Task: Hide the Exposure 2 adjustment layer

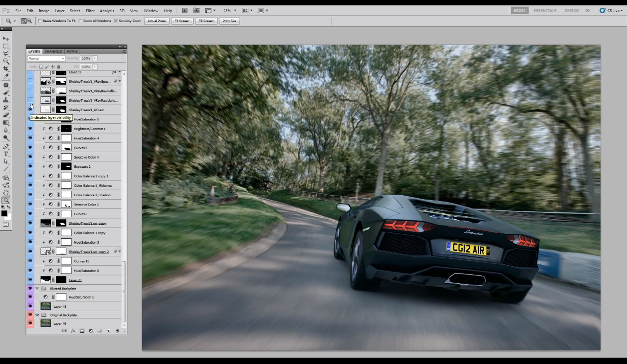Action: coord(30,166)
